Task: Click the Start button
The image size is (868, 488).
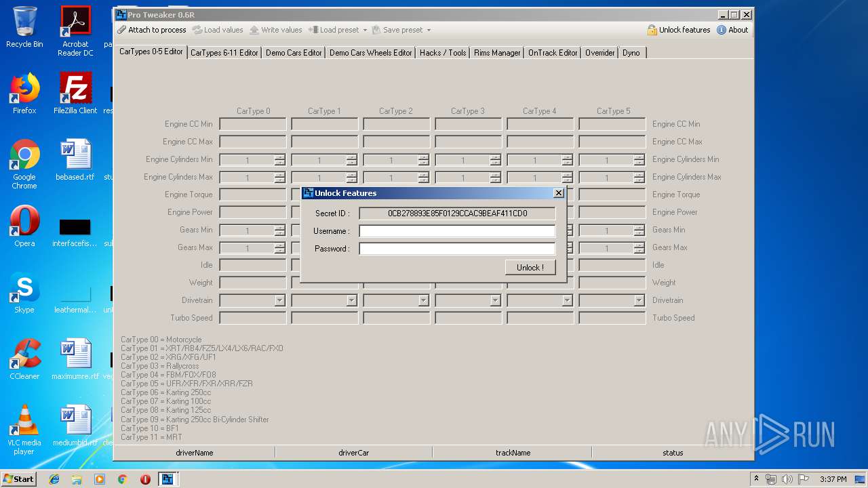Action: [x=19, y=479]
